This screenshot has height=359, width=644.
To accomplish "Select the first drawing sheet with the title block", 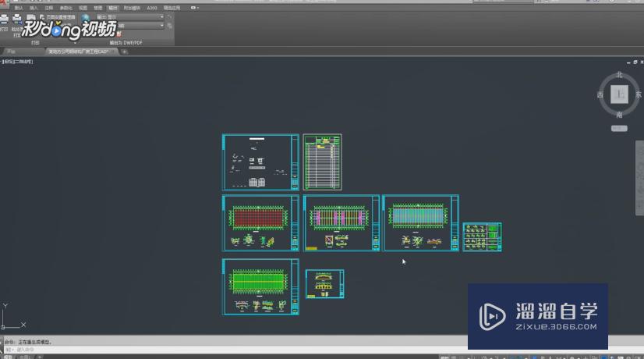I will [x=260, y=162].
